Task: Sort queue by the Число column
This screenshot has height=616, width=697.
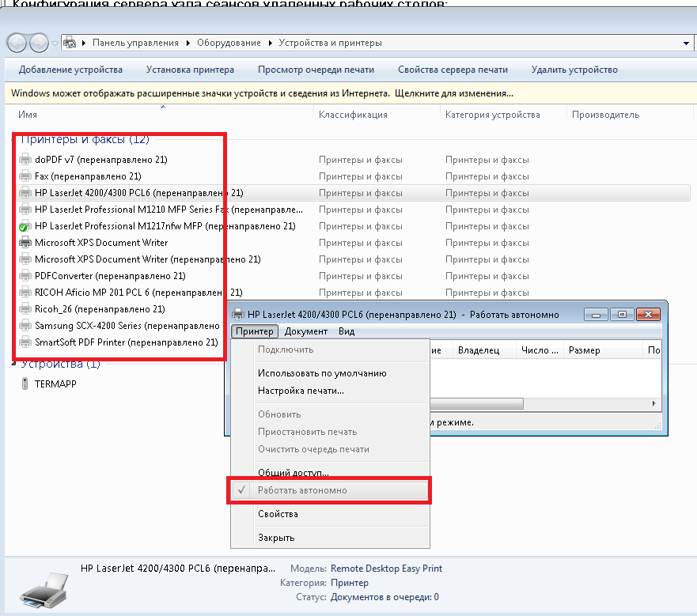Action: (540, 350)
